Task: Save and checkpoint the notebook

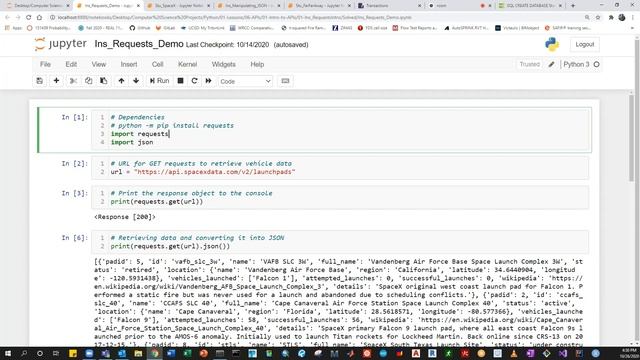Action: pyautogui.click(x=40, y=81)
